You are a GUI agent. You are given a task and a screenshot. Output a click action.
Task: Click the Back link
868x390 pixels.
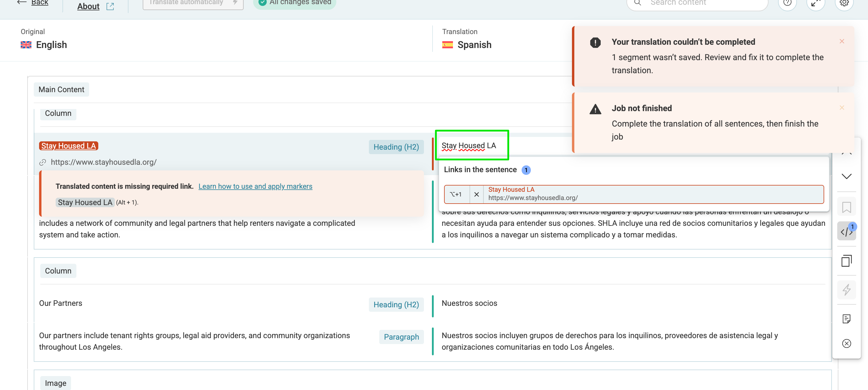coord(39,3)
